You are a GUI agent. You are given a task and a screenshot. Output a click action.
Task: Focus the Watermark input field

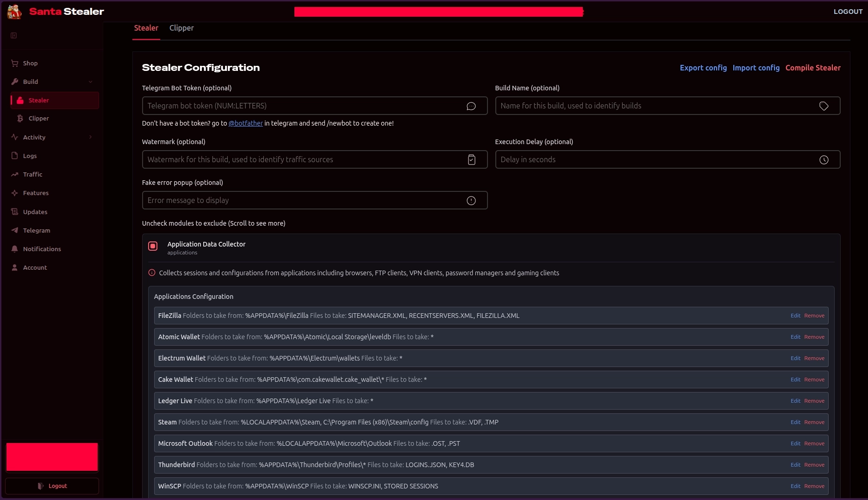coord(315,159)
